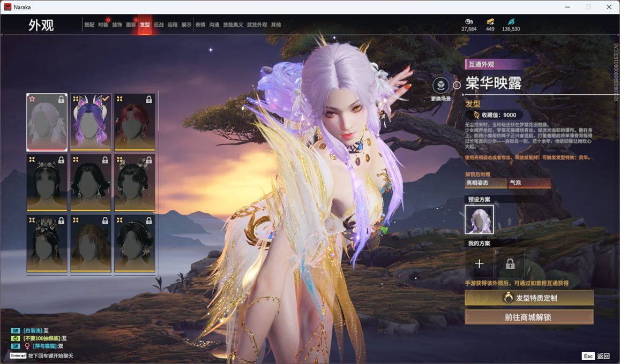
Task: Click the 136,530 currency amount
Action: coord(511,29)
